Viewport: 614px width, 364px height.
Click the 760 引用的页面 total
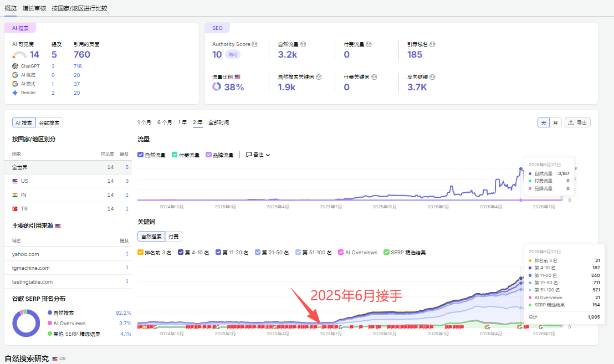(x=82, y=54)
